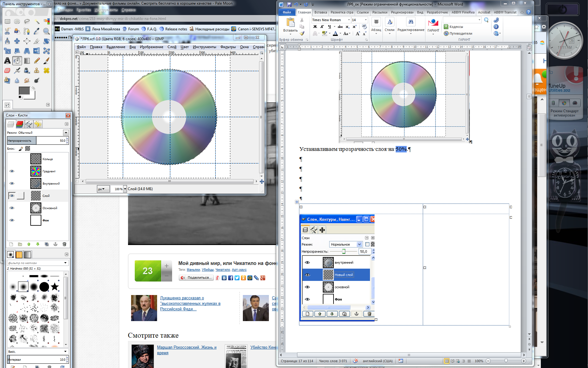The height and width of the screenshot is (368, 588).
Task: Toggle the link box beside Слой layer
Action: (21, 196)
